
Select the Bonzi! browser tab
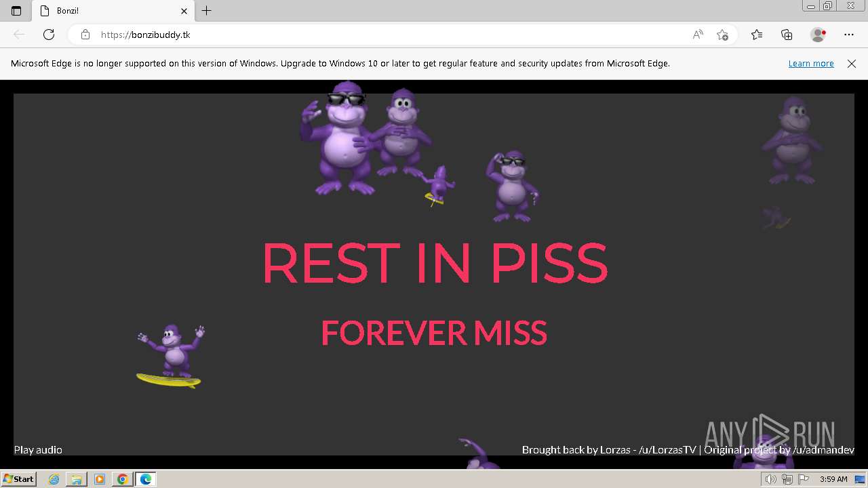[x=113, y=11]
